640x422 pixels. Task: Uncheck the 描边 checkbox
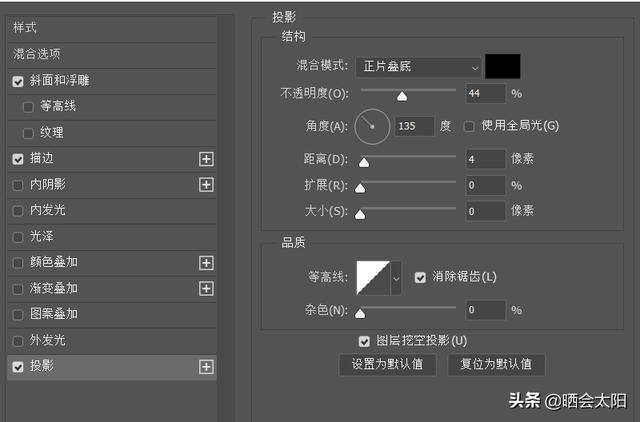(x=18, y=159)
